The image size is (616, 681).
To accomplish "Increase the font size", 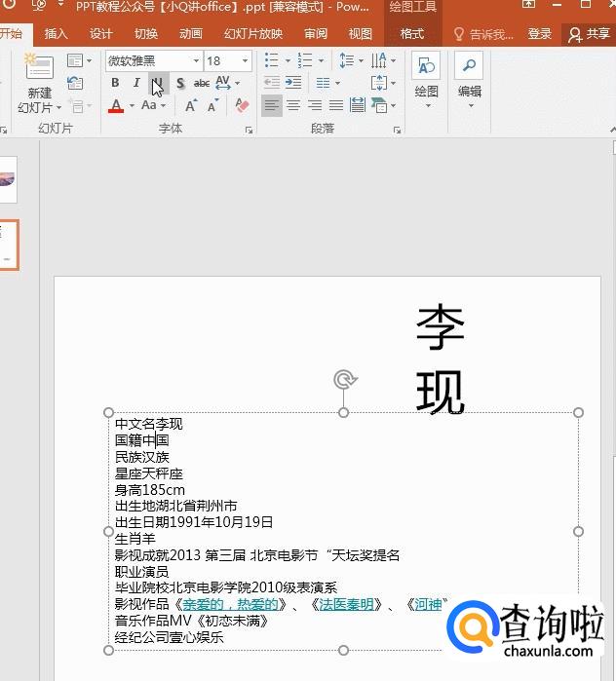I will coord(192,105).
